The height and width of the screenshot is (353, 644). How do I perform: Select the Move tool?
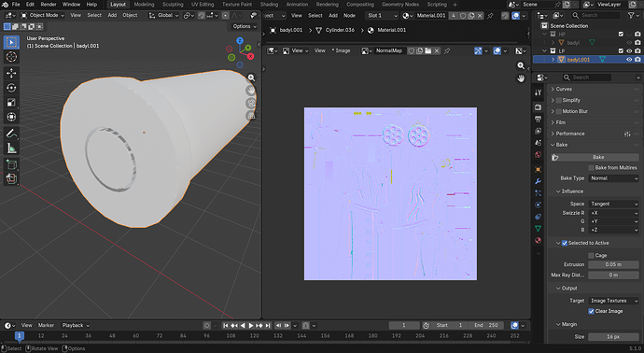tap(11, 73)
